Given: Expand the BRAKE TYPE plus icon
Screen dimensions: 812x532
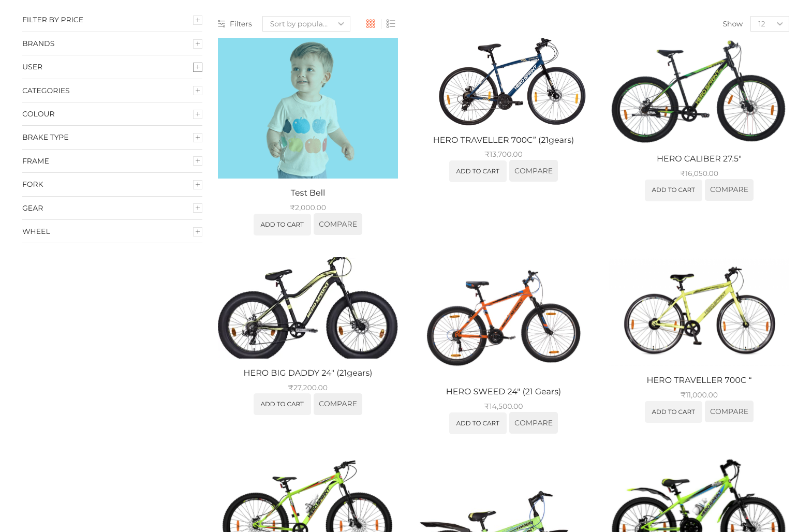Looking at the screenshot, I should pos(198,138).
